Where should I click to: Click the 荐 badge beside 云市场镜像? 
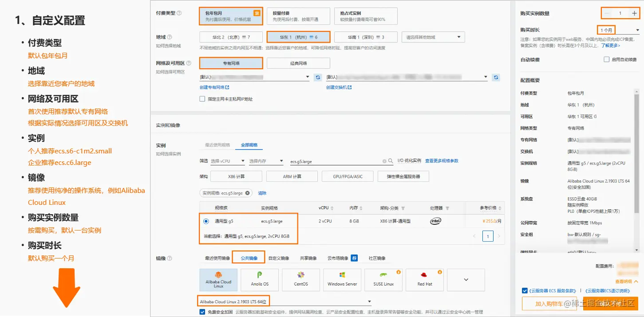[x=354, y=258]
